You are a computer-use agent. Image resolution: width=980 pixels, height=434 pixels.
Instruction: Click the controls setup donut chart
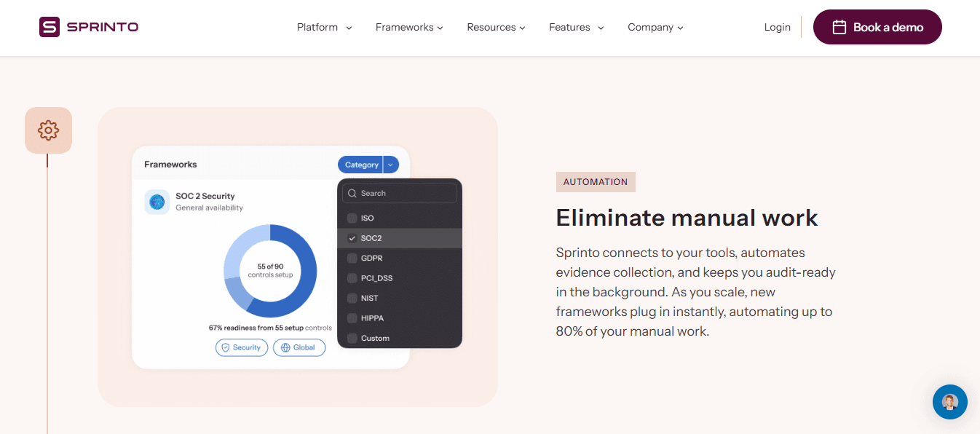pyautogui.click(x=270, y=271)
